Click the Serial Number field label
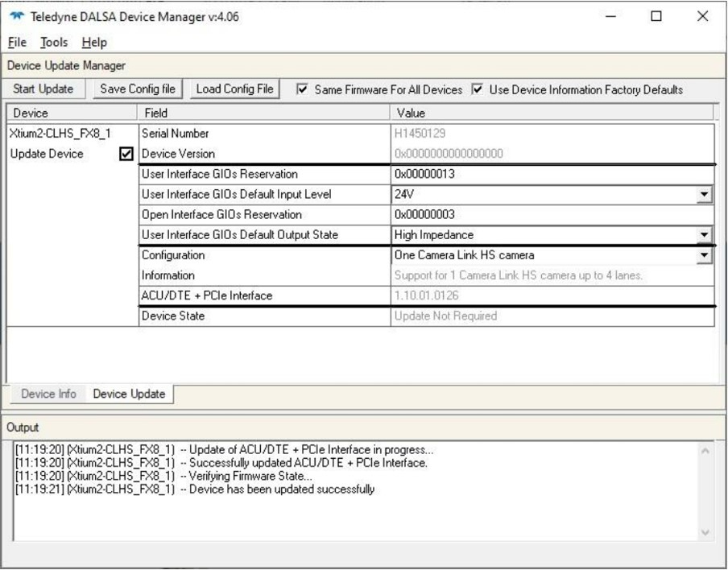 point(175,134)
